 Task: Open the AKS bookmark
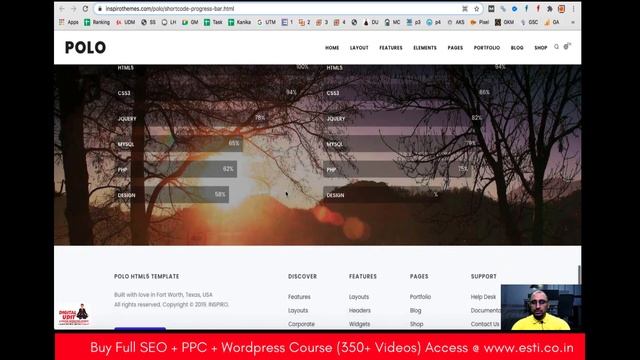click(x=456, y=22)
